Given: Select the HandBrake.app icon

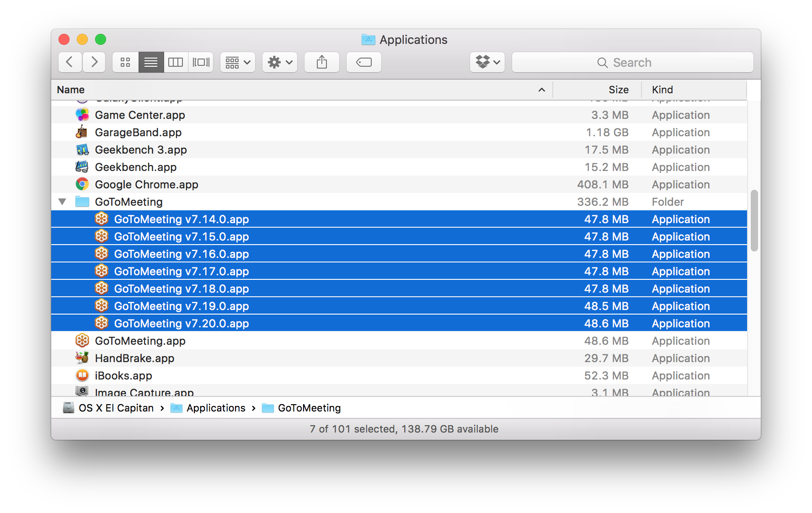Looking at the screenshot, I should 82,358.
